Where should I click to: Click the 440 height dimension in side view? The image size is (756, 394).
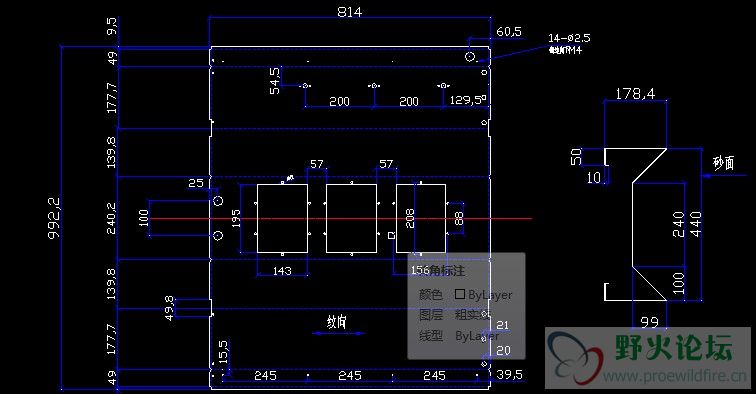click(696, 224)
